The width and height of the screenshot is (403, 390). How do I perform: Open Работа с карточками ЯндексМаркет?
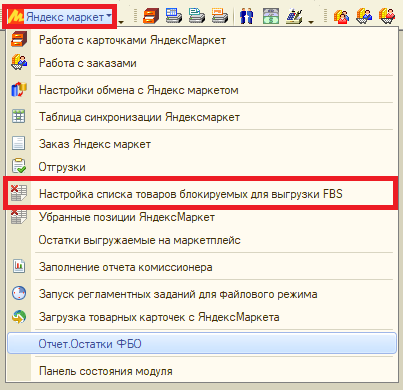(x=202, y=40)
